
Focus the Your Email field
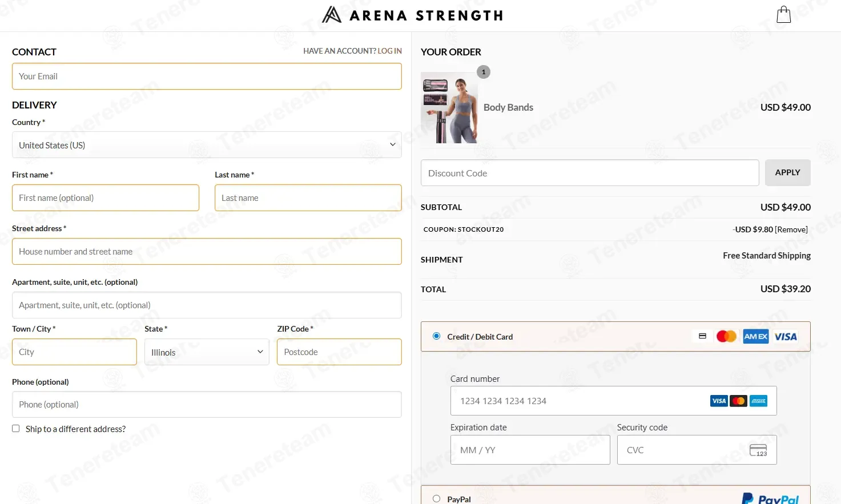(x=207, y=76)
